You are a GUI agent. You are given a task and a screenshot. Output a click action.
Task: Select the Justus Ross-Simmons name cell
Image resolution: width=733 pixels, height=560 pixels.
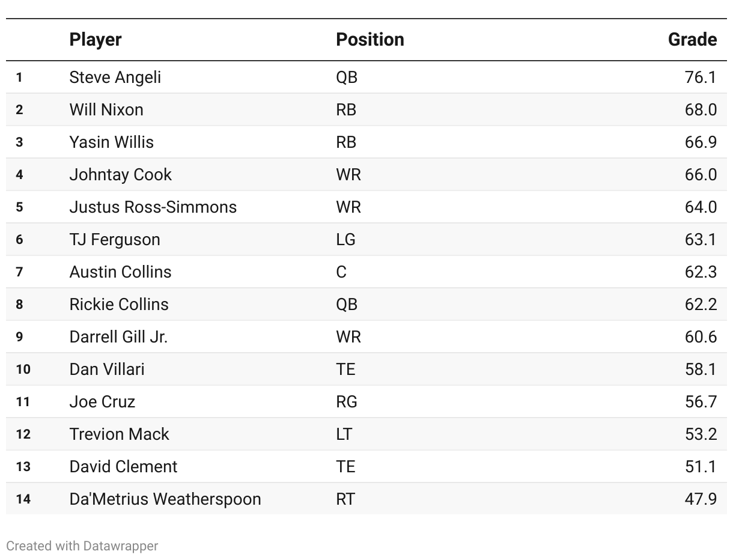pos(153,207)
